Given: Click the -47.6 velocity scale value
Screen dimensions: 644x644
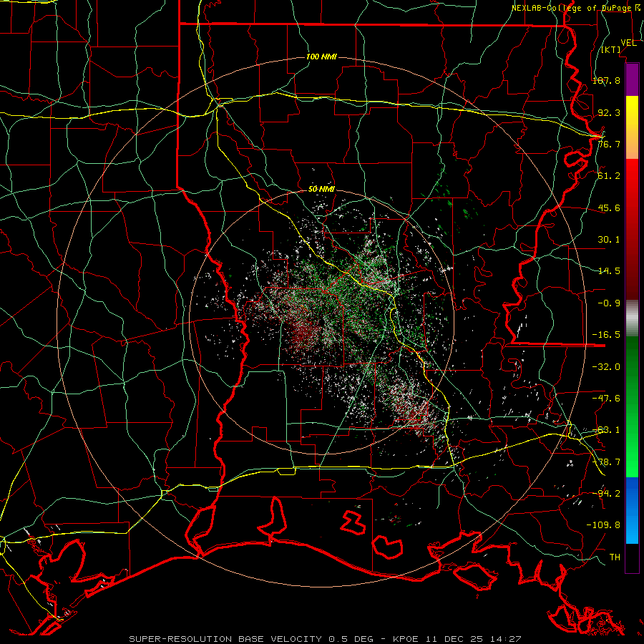Looking at the screenshot, I should (606, 398).
